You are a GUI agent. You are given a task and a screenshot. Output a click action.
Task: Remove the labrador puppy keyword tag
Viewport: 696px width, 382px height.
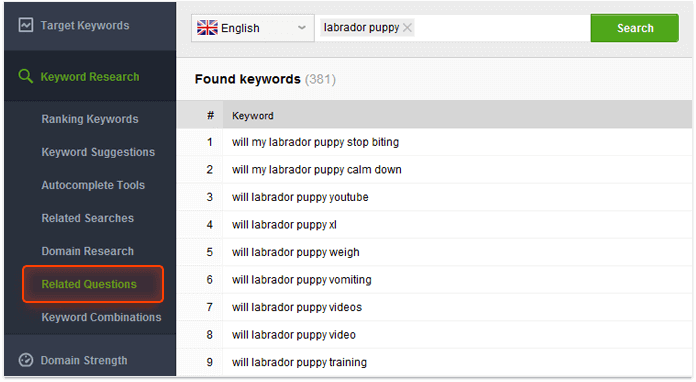[407, 28]
